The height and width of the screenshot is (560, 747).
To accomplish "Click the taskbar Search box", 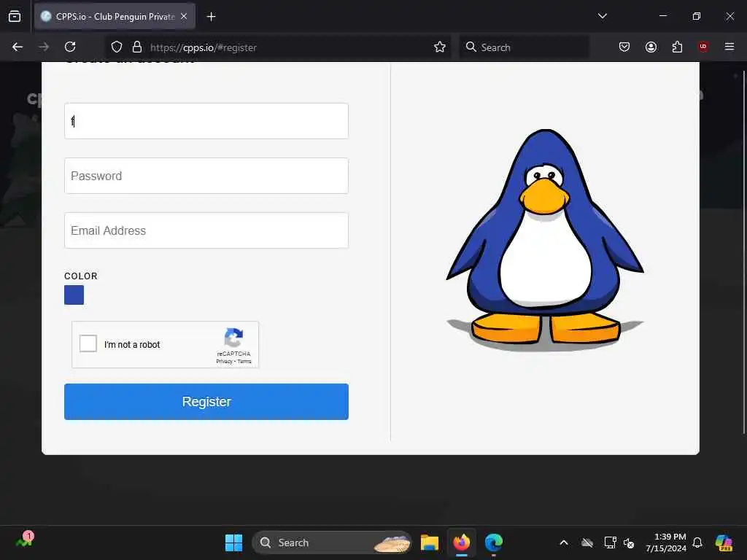I will click(332, 542).
